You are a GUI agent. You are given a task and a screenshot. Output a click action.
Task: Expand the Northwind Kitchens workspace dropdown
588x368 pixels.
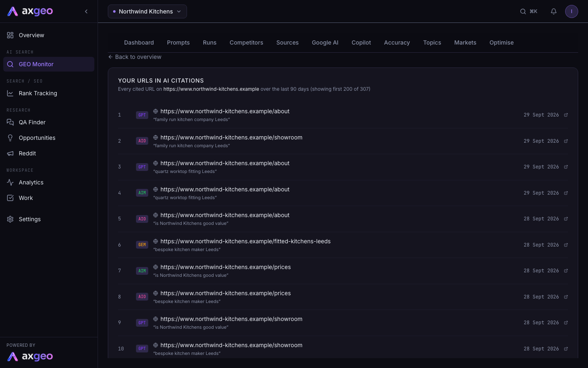(x=147, y=11)
